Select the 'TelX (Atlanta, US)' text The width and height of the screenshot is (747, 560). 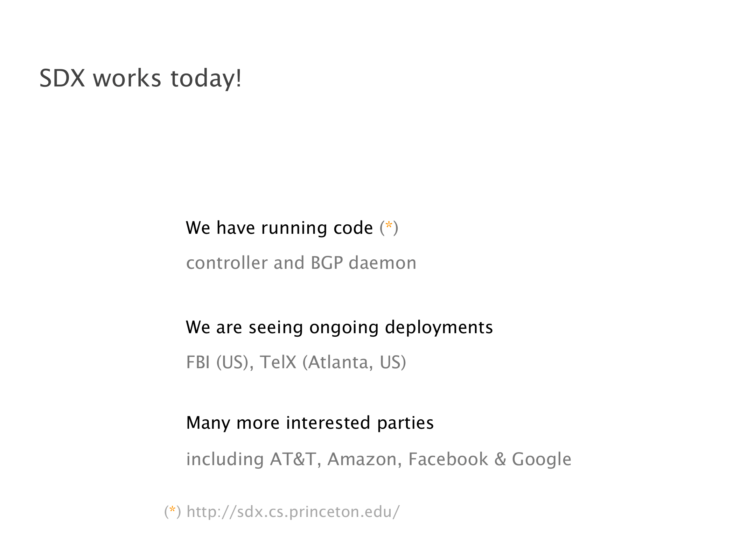333,362
